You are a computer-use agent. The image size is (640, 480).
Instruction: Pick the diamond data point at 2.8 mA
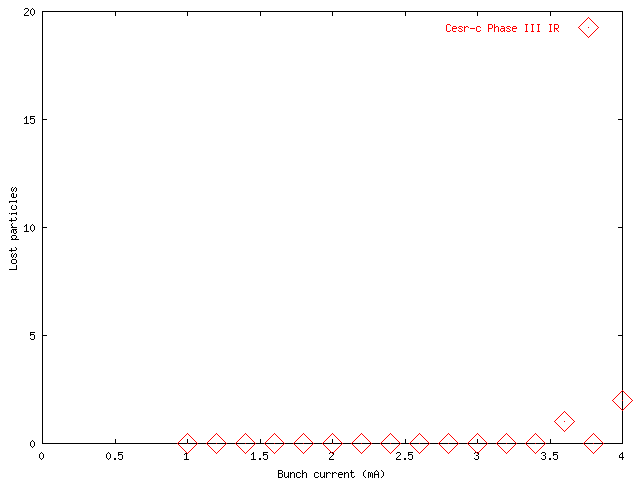coord(449,443)
